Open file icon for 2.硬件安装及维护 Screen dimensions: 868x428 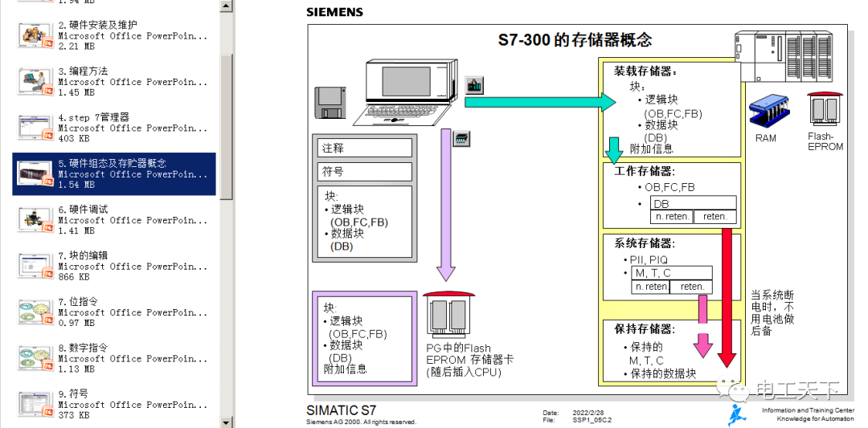coord(35,35)
